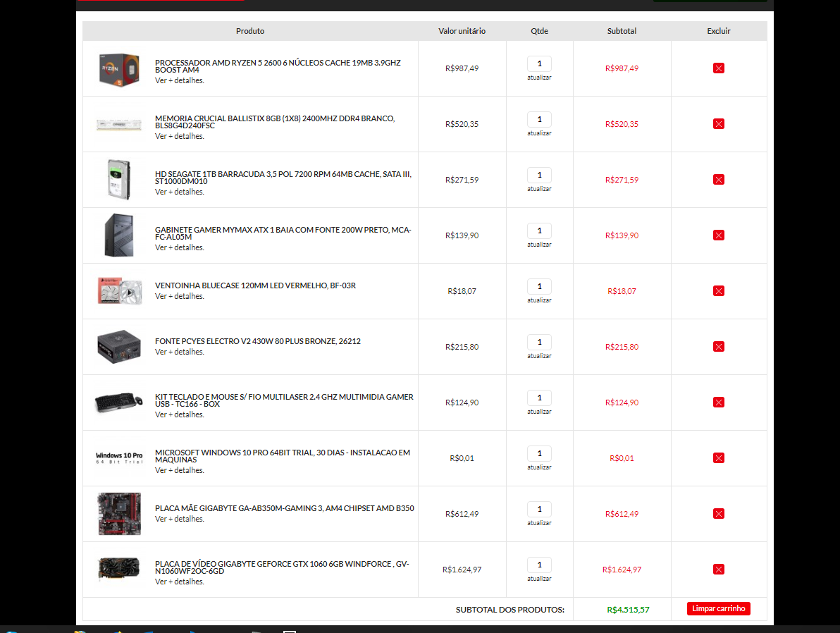Screen dimensions: 840x633
Task: Delete the GeForce GTX 1060 video card
Action: [718, 570]
